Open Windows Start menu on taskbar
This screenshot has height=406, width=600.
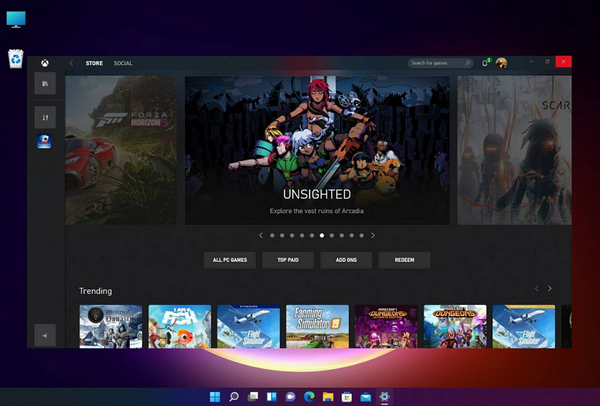pyautogui.click(x=214, y=397)
